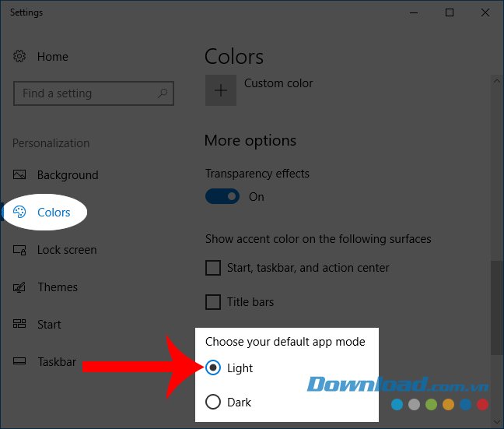504x429 pixels.
Task: Click the scroll down arrow
Action: 496,421
